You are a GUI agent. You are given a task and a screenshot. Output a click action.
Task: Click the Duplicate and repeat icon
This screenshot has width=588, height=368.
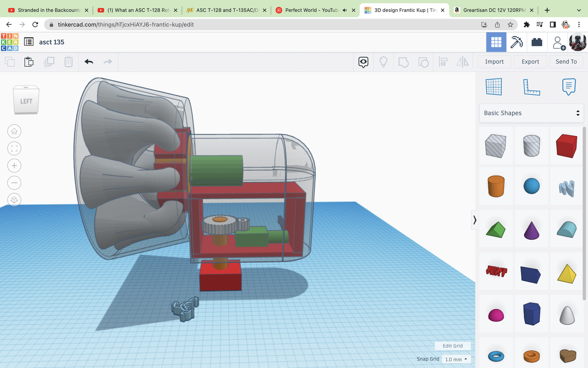(x=49, y=62)
